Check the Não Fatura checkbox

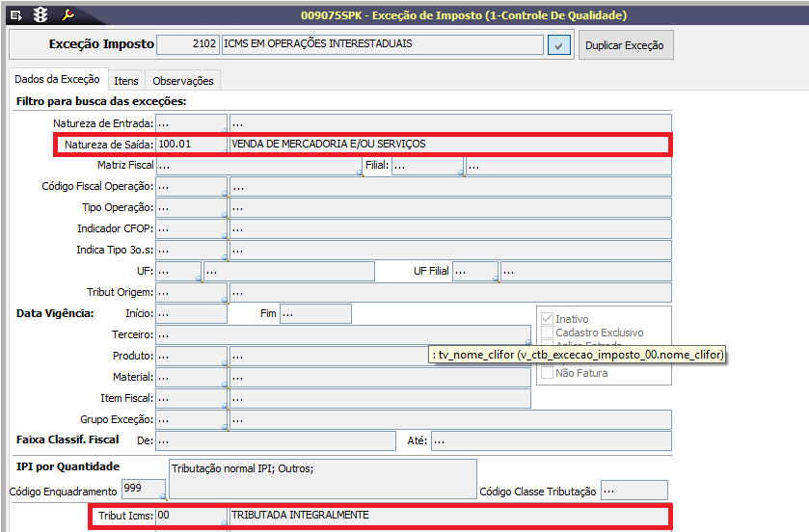[x=547, y=372]
